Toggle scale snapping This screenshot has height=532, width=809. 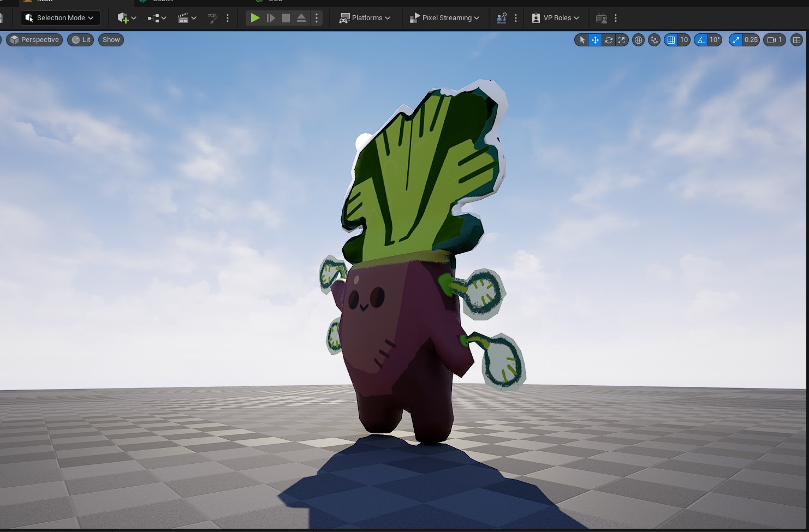tap(736, 40)
